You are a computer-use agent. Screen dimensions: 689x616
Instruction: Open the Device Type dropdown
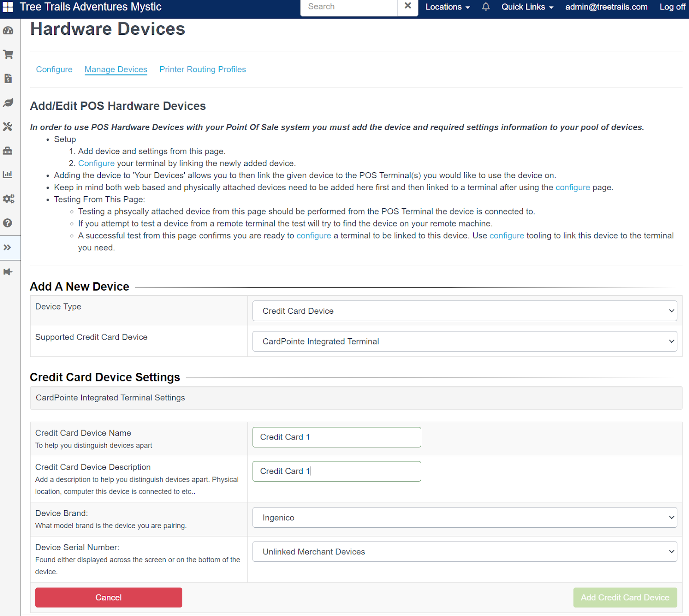(465, 311)
